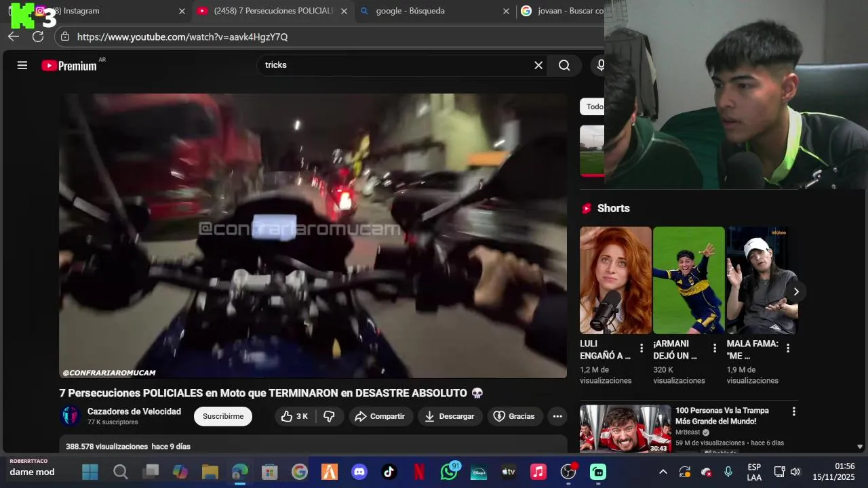Open File Explorer from taskbar

tap(210, 472)
